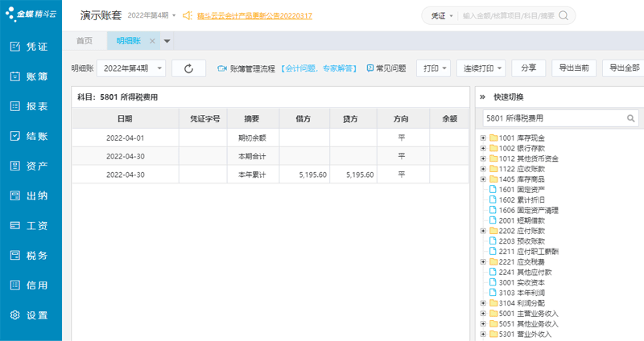This screenshot has height=341, width=644.
Task: Click in the top search input field
Action: pos(508,15)
